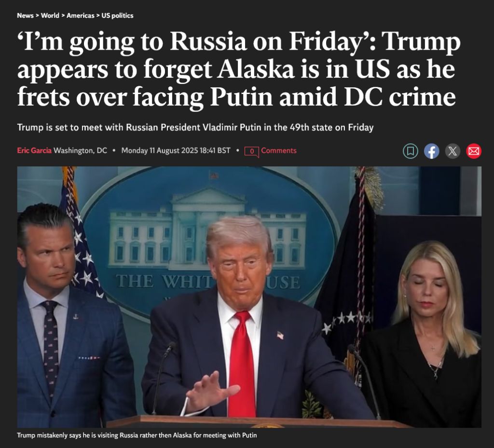494x448 pixels.
Task: Go to the News breadcrumb
Action: (x=25, y=15)
